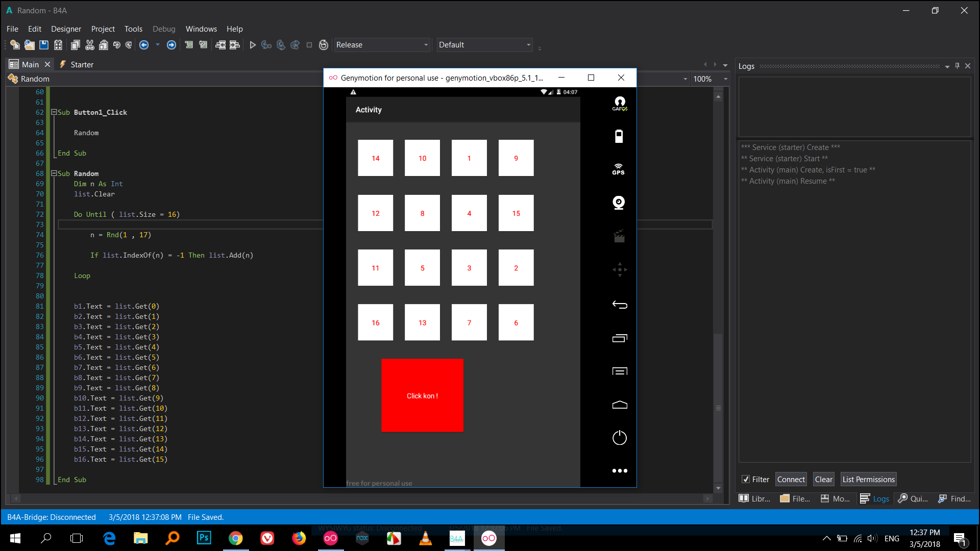980x551 pixels.
Task: Open the editor zoom level 100% dropdown
Action: coord(725,79)
